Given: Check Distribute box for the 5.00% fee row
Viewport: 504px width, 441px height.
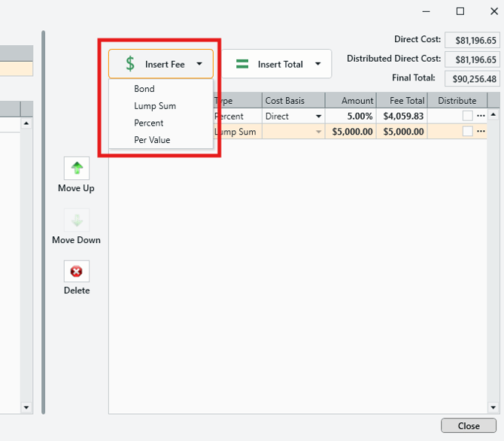Looking at the screenshot, I should pos(467,117).
